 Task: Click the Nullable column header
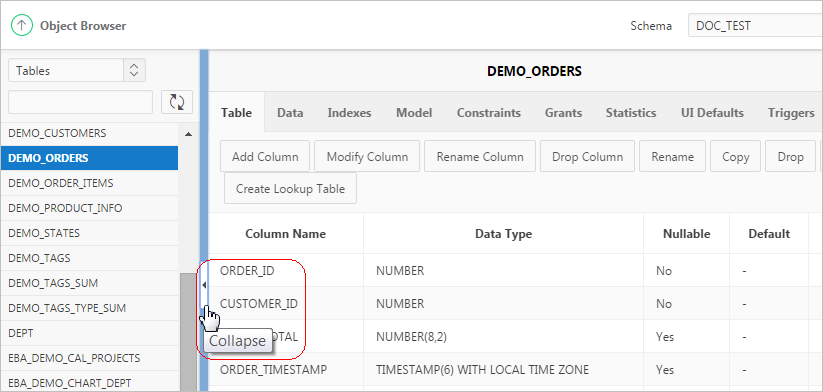[x=687, y=234]
